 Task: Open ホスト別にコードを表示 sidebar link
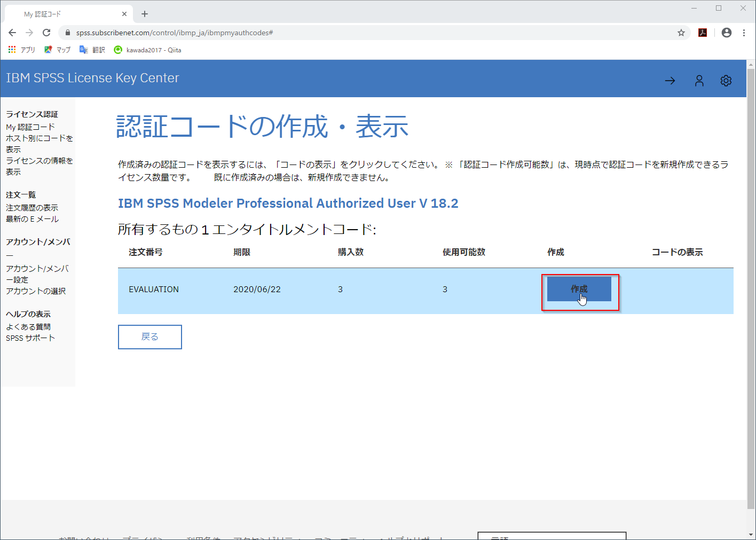pyautogui.click(x=40, y=144)
